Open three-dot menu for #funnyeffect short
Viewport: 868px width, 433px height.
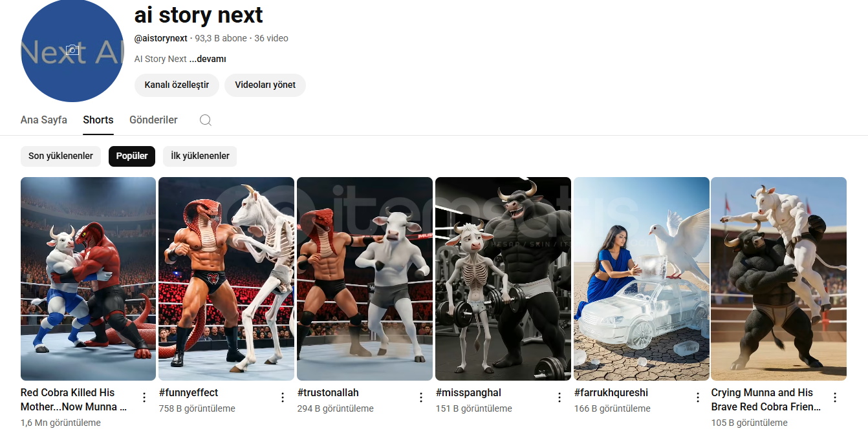(x=283, y=397)
